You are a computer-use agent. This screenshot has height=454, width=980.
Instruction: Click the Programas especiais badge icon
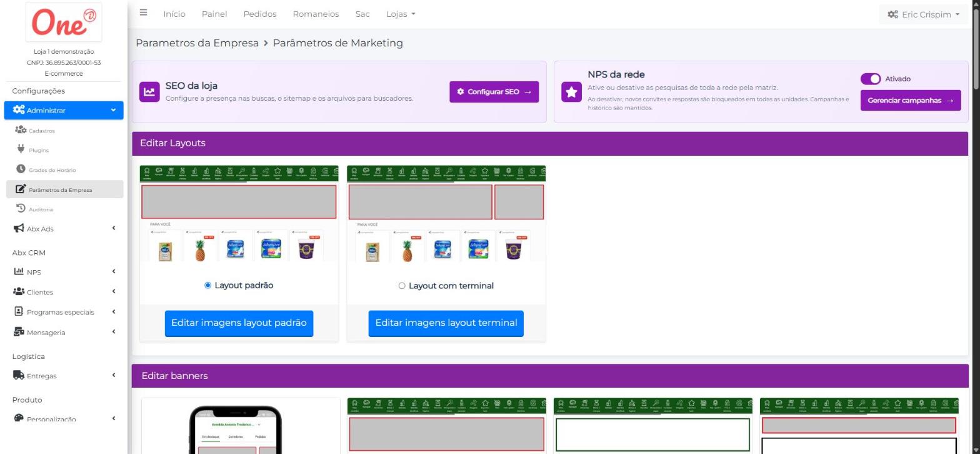point(19,311)
